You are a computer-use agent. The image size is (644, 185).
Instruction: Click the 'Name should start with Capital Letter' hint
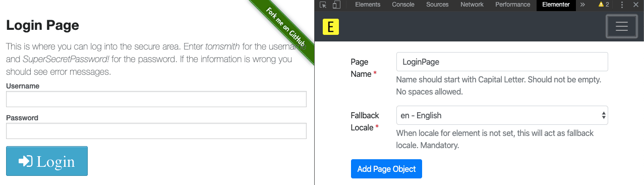pos(498,86)
